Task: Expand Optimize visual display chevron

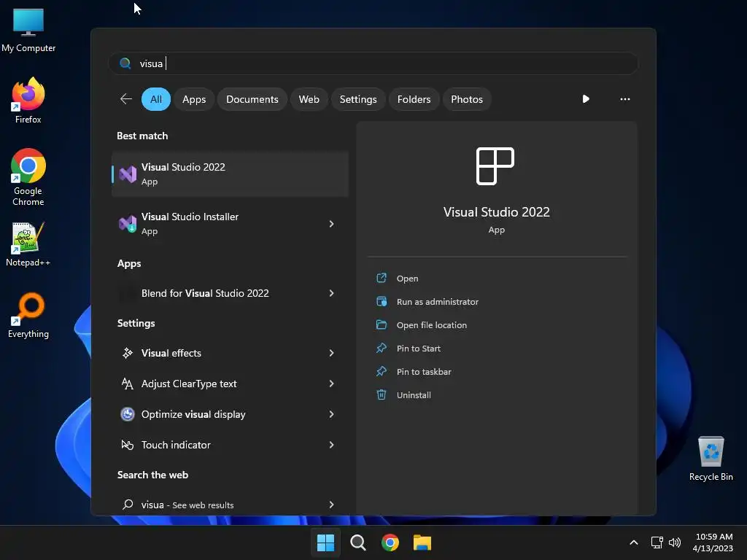Action: click(x=332, y=414)
